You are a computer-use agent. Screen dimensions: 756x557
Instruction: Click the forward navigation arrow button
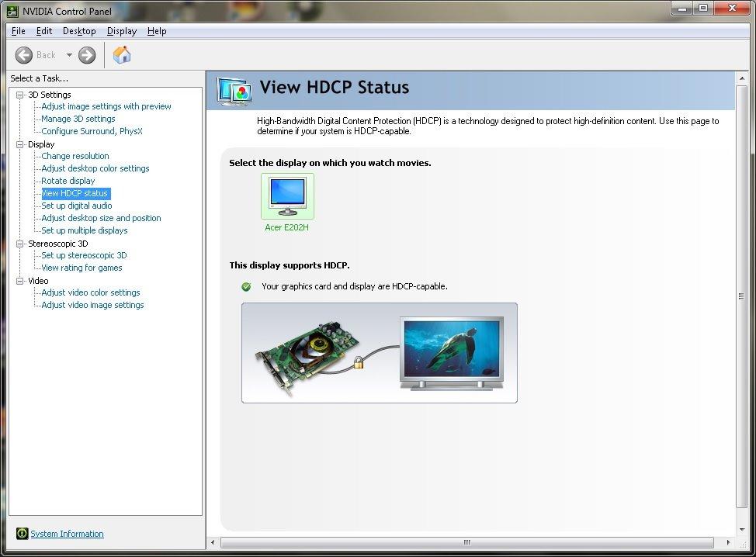[85, 55]
